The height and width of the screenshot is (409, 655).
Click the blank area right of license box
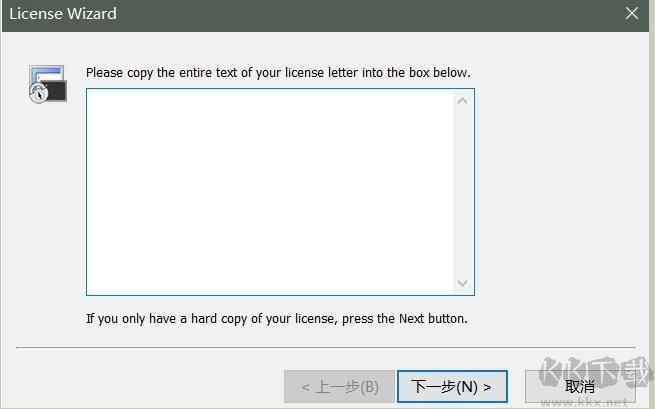(x=560, y=192)
